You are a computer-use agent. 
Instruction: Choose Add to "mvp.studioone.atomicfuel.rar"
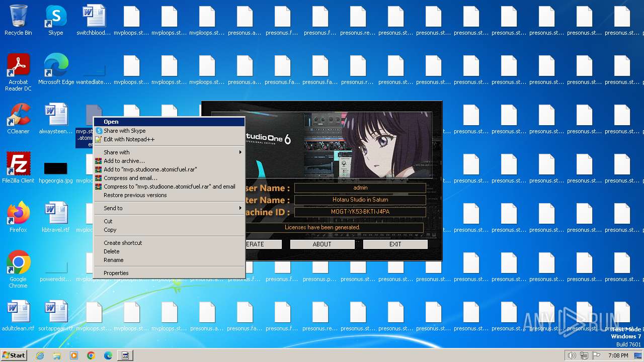tap(170, 169)
